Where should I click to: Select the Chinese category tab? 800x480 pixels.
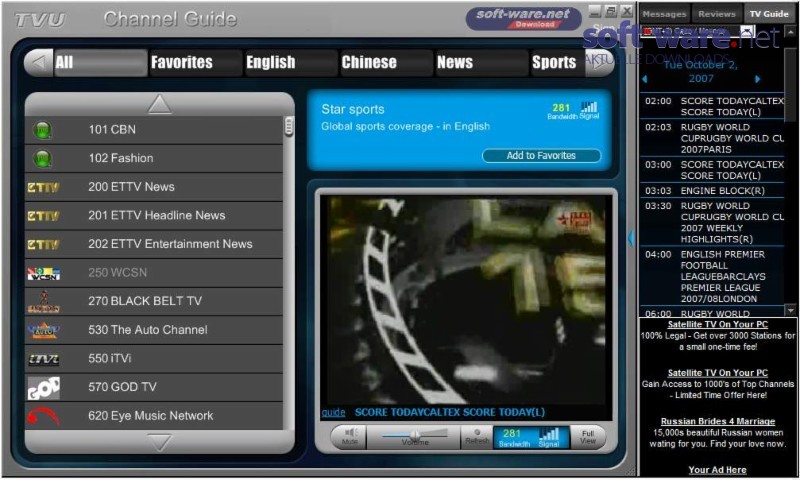coord(386,63)
